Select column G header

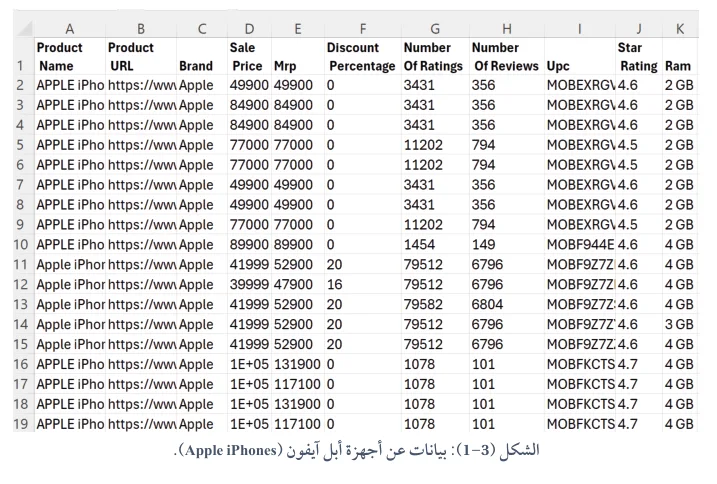tap(435, 29)
